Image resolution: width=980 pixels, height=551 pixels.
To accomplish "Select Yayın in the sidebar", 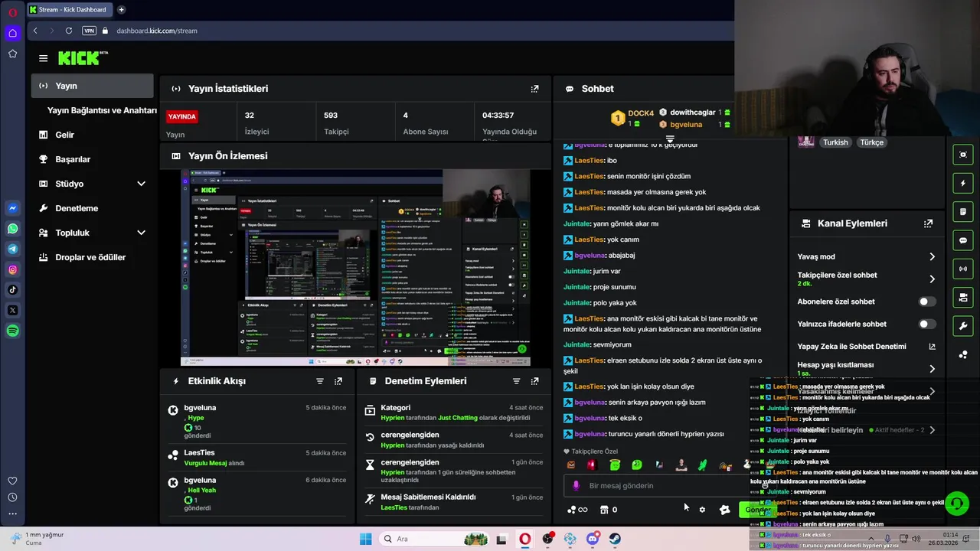I will 93,86.
